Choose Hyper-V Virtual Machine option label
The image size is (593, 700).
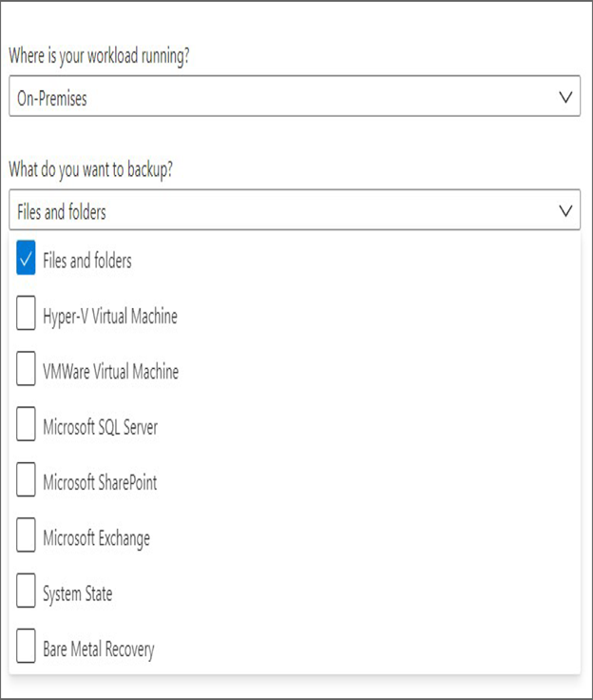click(x=110, y=317)
